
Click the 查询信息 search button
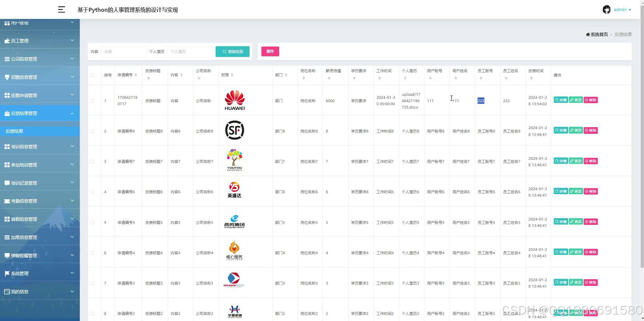(x=232, y=52)
